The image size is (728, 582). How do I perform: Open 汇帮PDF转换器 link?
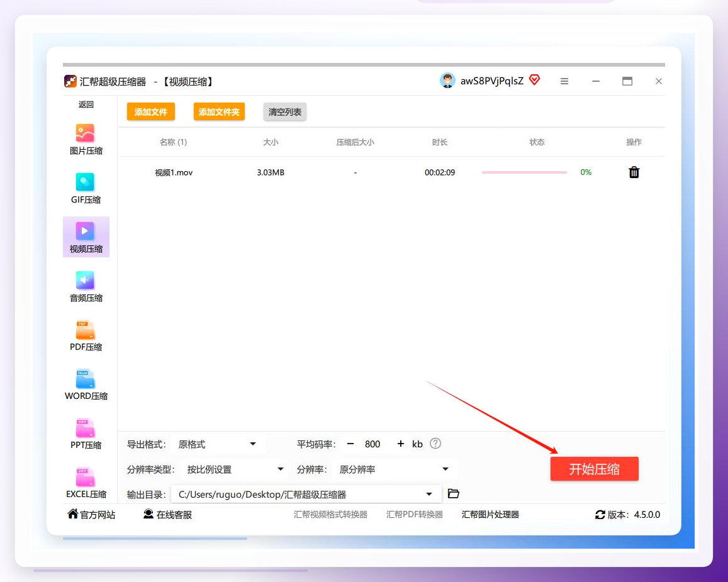tap(415, 514)
